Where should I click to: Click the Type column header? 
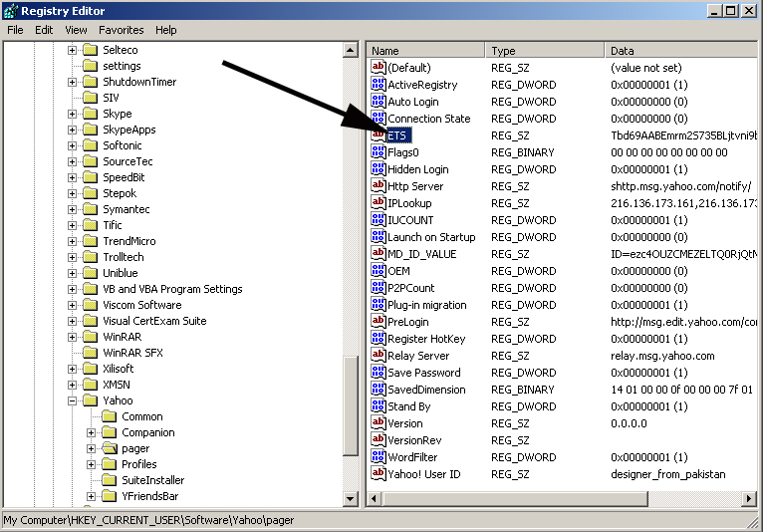click(x=544, y=50)
